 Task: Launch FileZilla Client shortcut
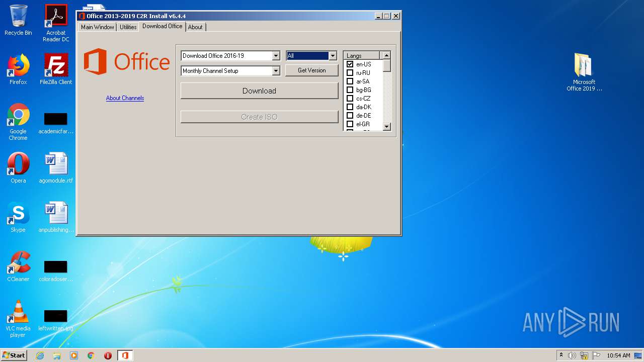(56, 69)
